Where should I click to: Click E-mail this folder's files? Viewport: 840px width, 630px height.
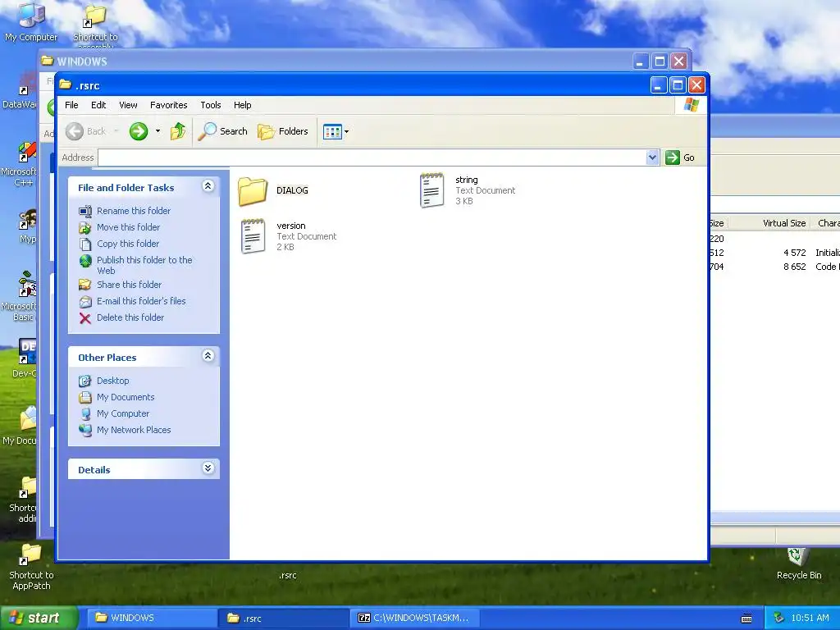click(x=141, y=301)
